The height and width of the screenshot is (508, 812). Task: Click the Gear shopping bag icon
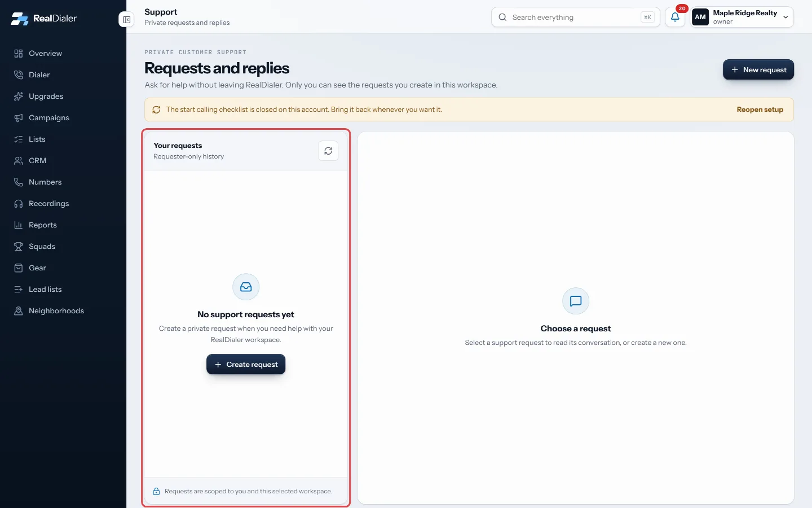(19, 268)
